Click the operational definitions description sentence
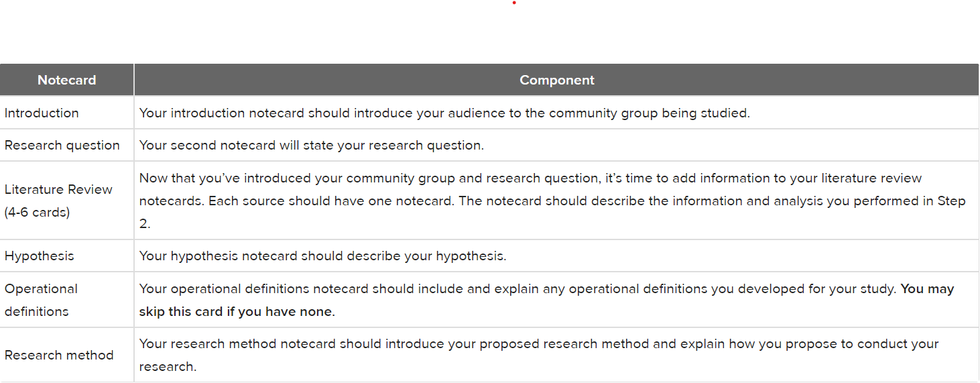The image size is (980, 383). [x=518, y=289]
